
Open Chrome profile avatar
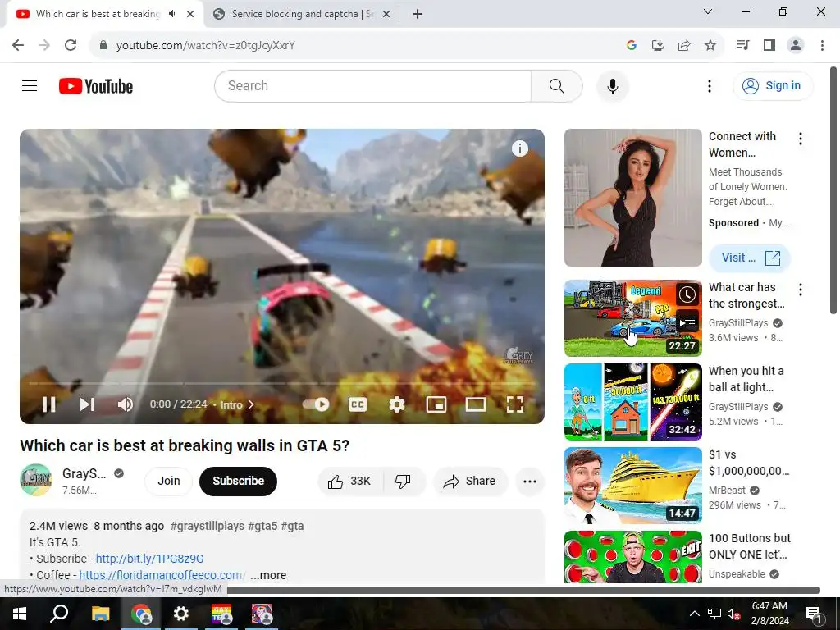tap(796, 45)
